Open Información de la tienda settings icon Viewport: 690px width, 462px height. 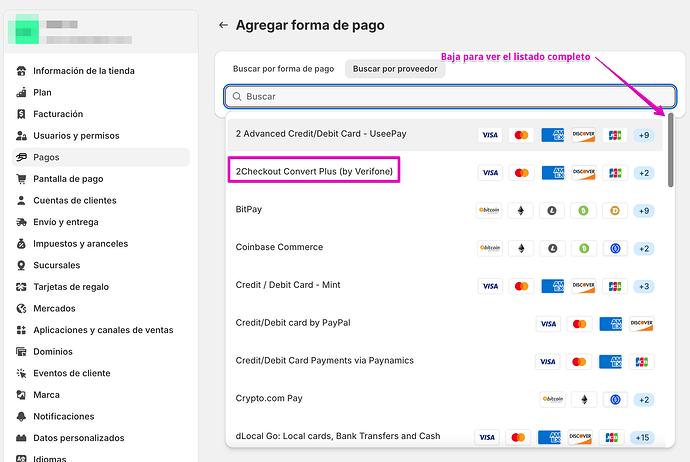[x=21, y=71]
